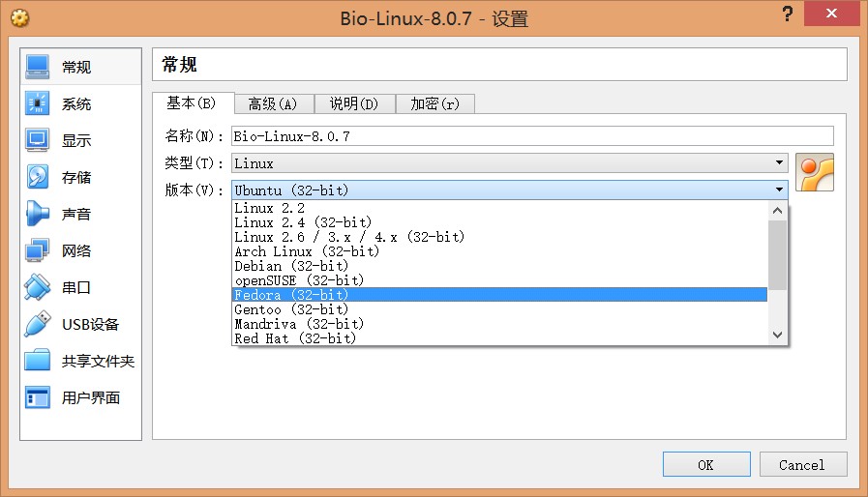Image resolution: width=868 pixels, height=497 pixels.
Task: Select the 显示 (Display) monitor icon
Action: (37, 140)
